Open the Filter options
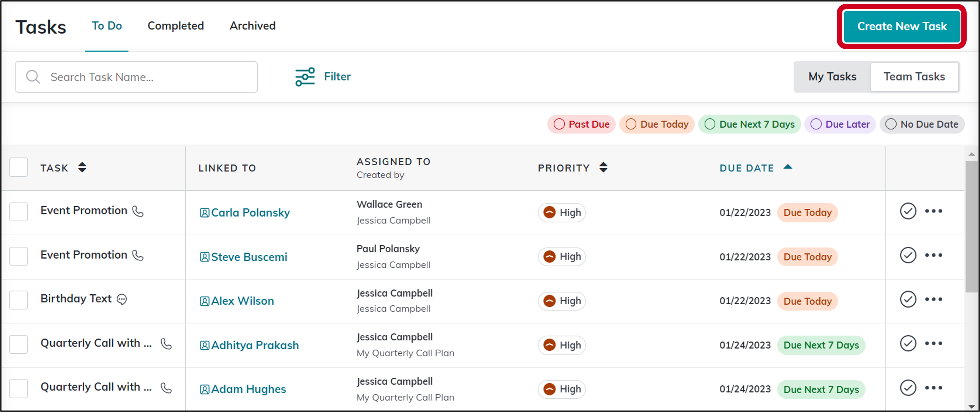Screen dimensions: 980x412 (x=323, y=77)
